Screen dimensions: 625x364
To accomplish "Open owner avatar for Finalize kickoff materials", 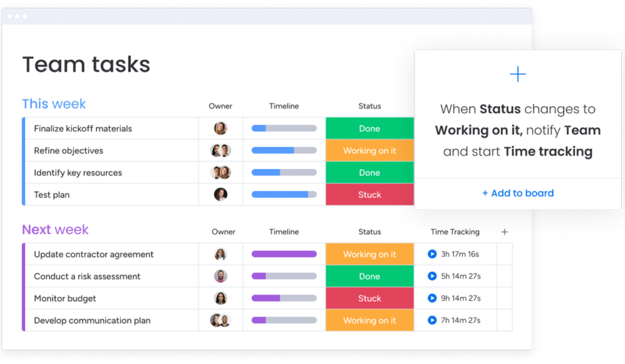I will (220, 129).
